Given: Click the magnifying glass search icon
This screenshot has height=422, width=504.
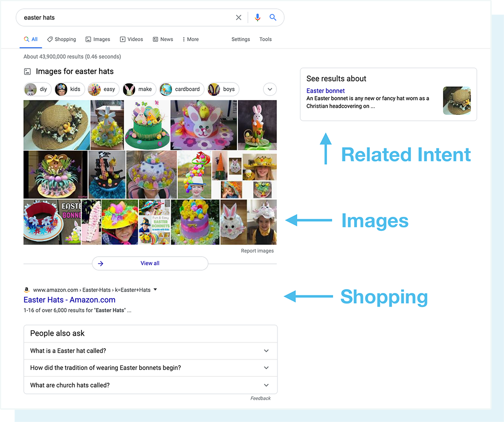Looking at the screenshot, I should (273, 17).
